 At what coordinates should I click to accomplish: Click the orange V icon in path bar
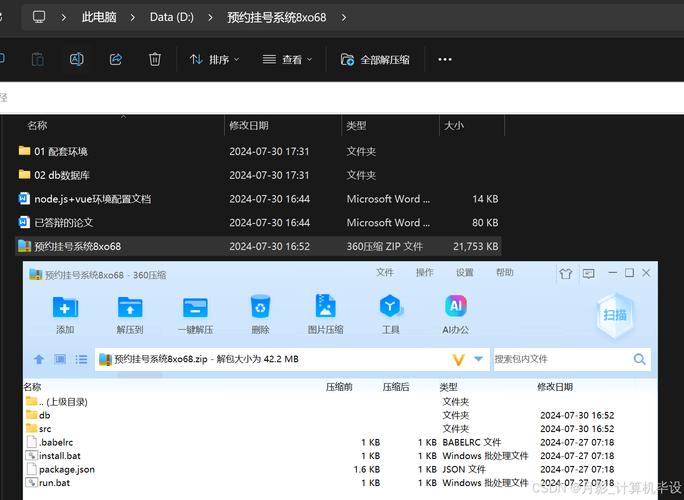[458, 360]
